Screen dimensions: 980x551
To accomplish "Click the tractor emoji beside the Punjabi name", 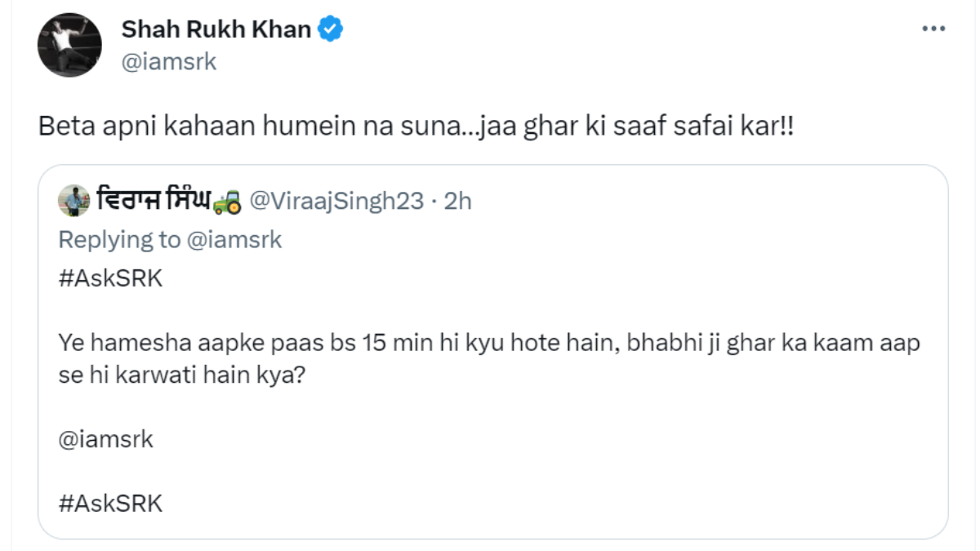I will click(226, 201).
